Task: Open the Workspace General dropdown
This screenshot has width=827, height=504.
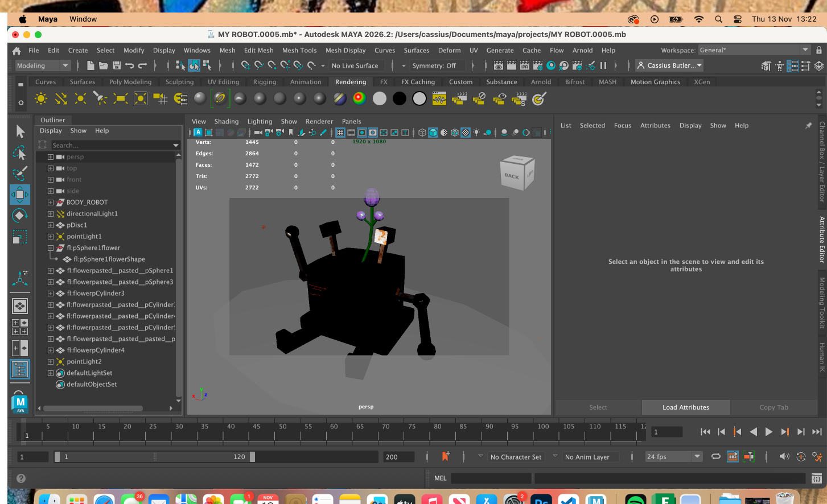Action: (754, 50)
